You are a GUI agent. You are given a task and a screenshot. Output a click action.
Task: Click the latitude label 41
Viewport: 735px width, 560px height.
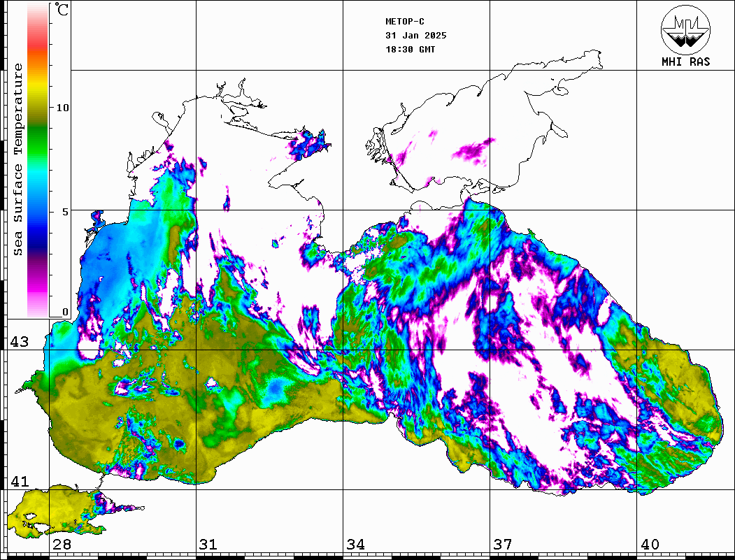click(19, 482)
